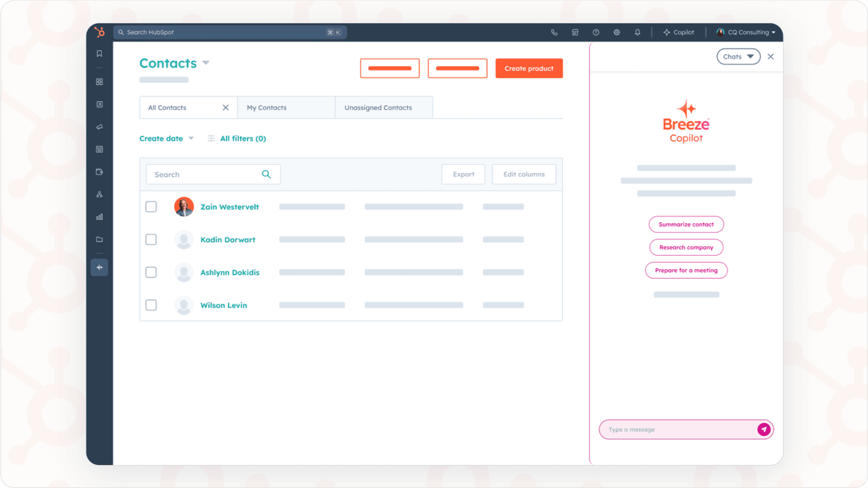Open the My Contacts view tab

click(x=267, y=107)
